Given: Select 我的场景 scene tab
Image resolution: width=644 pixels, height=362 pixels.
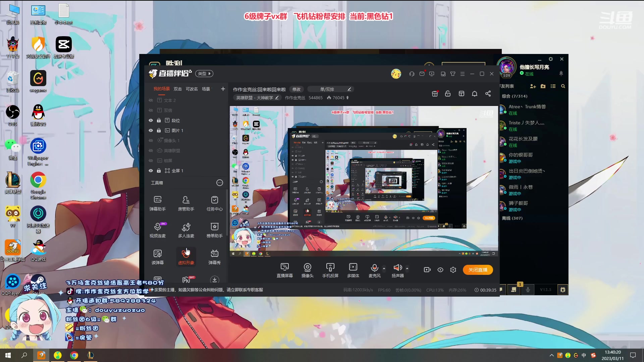Looking at the screenshot, I should (161, 89).
